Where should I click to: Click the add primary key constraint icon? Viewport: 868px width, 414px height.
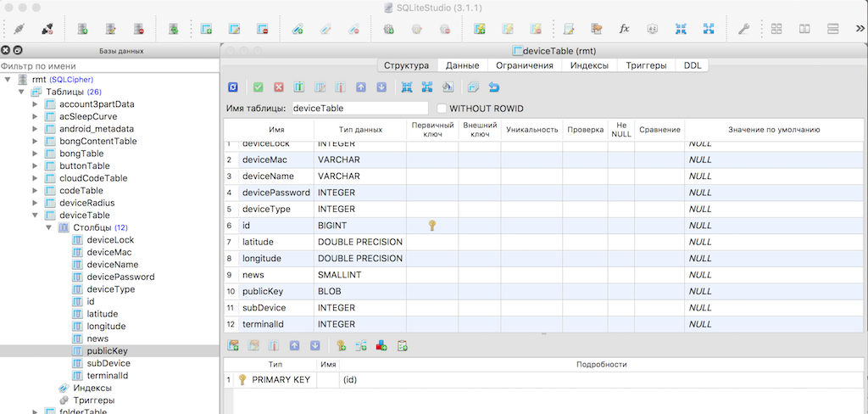341,345
